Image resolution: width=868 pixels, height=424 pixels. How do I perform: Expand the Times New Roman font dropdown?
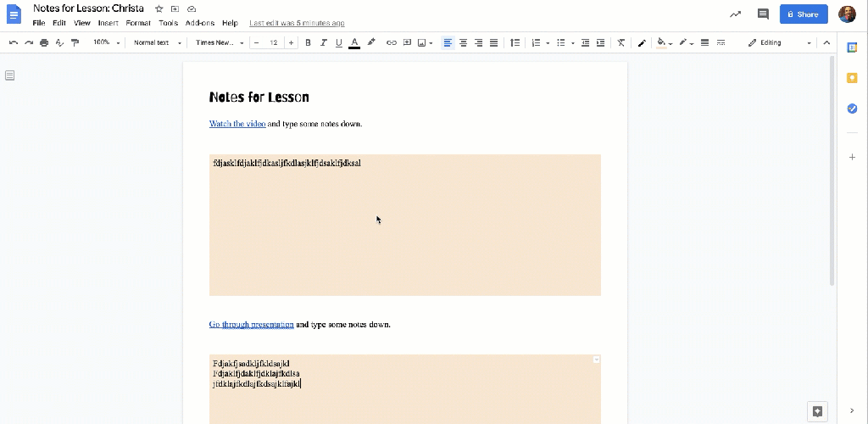pyautogui.click(x=219, y=42)
